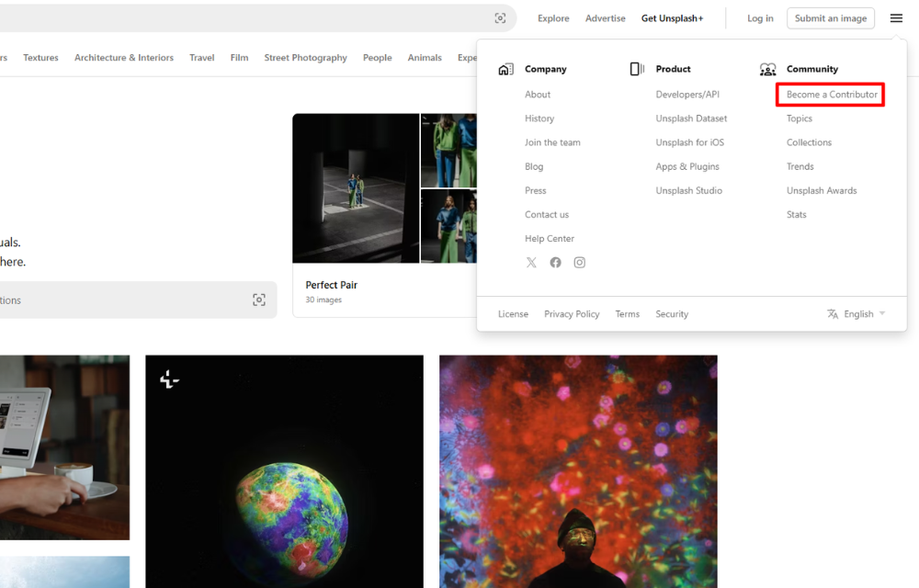Click the Community menu heading
The width and height of the screenshot is (919, 588).
click(x=811, y=69)
